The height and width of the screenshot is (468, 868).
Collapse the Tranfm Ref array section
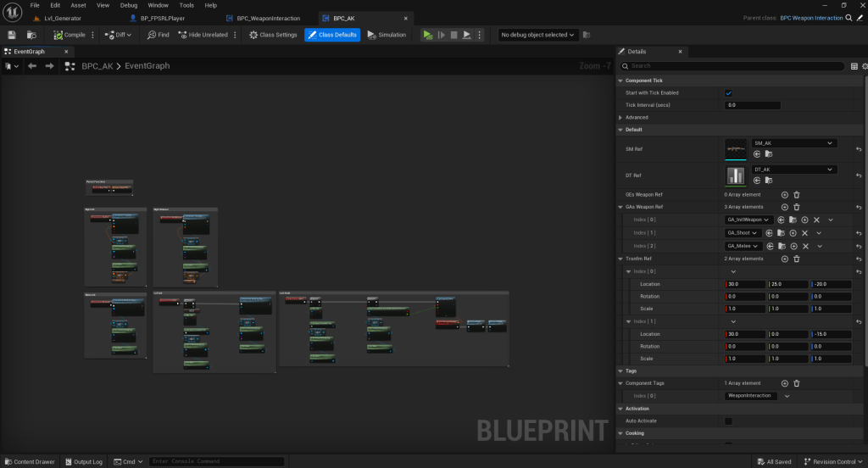pos(620,259)
